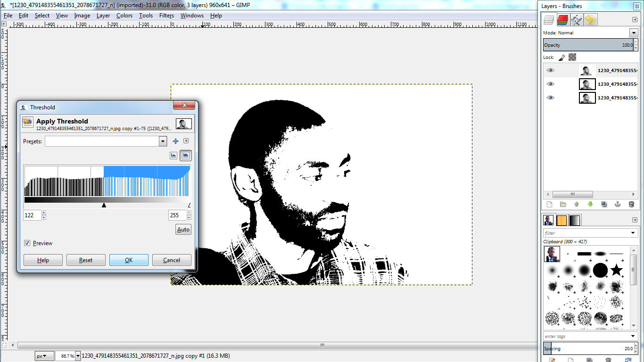644x362 pixels.
Task: Switch to the Patterns tab
Action: (561, 220)
